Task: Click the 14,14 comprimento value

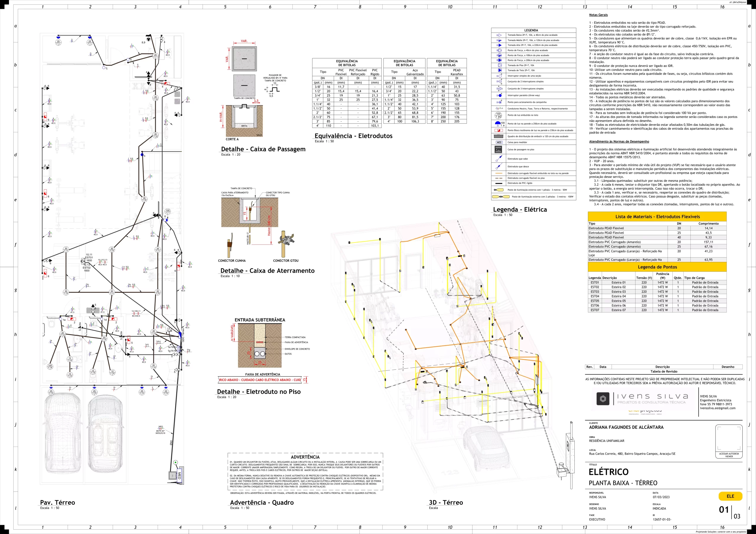Action: pos(708,228)
